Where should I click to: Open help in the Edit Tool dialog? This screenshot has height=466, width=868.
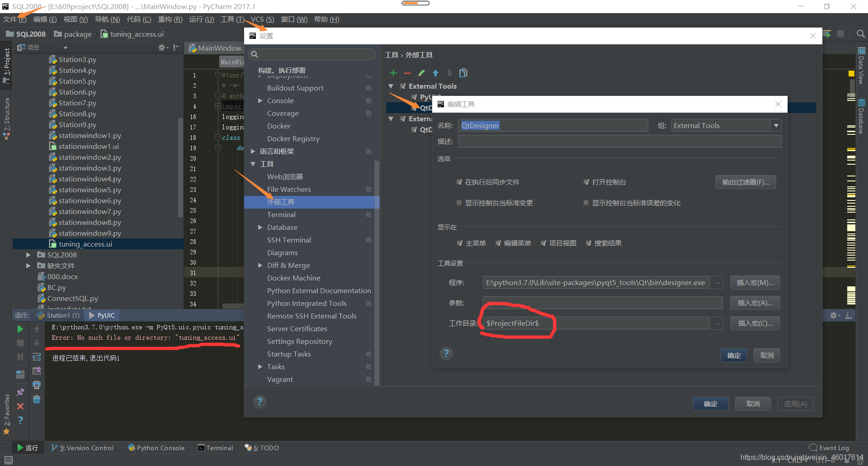pos(446,353)
